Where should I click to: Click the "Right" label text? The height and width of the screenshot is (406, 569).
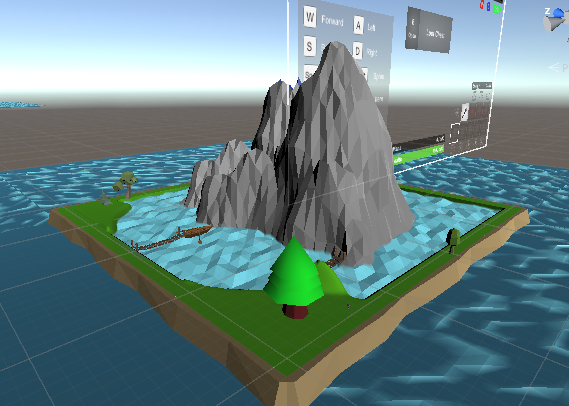(x=372, y=53)
